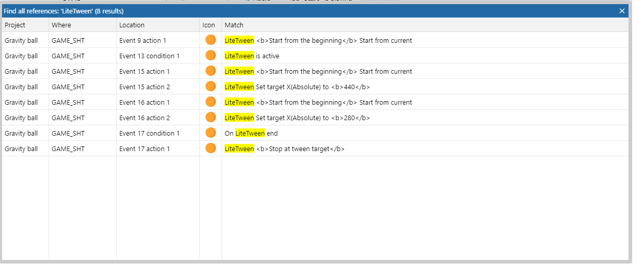Screen dimensions: 644x279
Task: Click the LiteTween icon for Event 16 action 1
Action: pos(210,102)
